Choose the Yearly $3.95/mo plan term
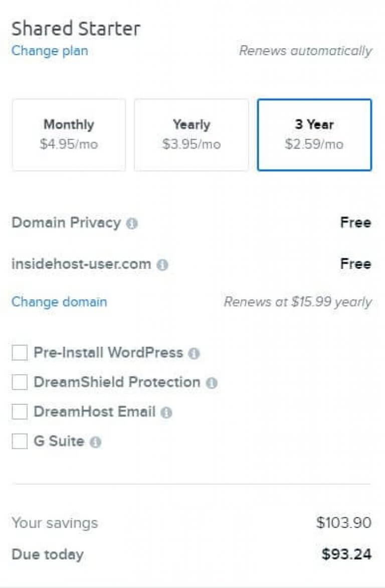This screenshot has width=385, height=588. click(x=191, y=134)
